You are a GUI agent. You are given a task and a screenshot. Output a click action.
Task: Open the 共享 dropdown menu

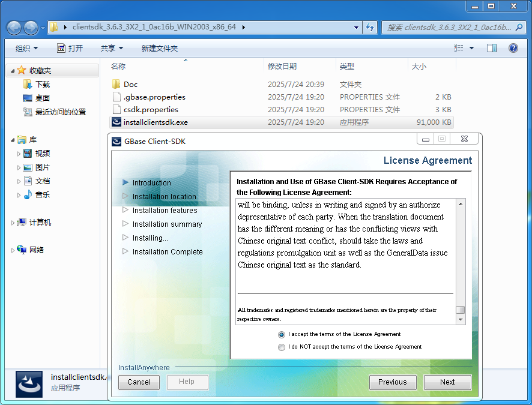click(111, 48)
